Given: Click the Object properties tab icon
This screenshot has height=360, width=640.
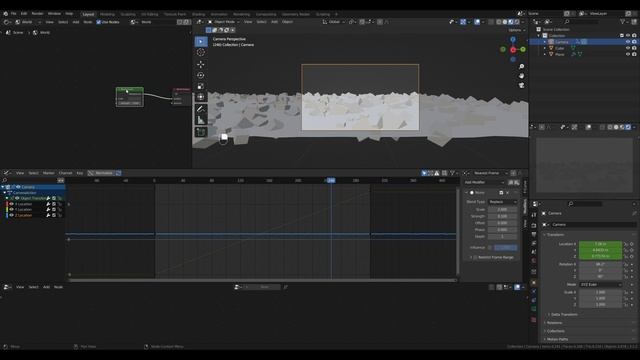Looking at the screenshot, I should 534,282.
